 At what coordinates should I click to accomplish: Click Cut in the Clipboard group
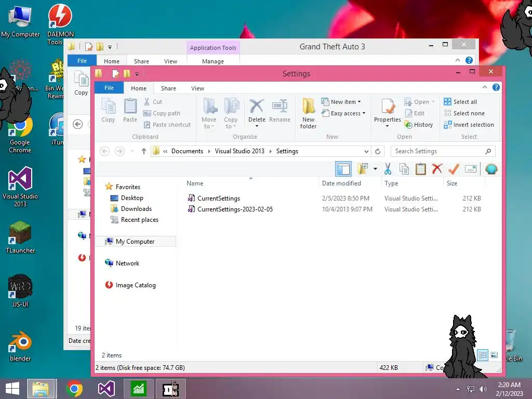point(153,102)
